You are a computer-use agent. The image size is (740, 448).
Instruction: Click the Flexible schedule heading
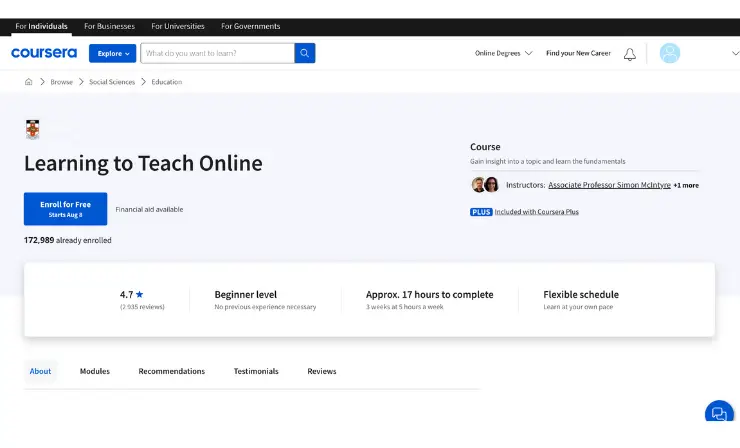point(581,295)
